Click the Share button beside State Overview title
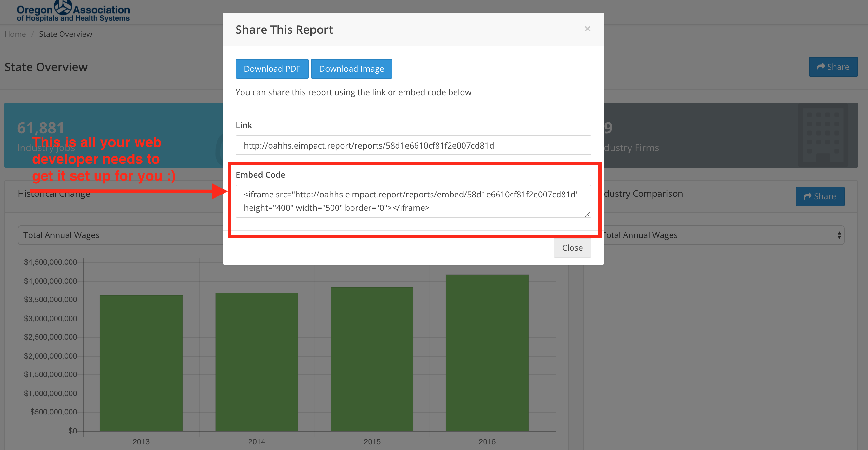 coord(833,67)
